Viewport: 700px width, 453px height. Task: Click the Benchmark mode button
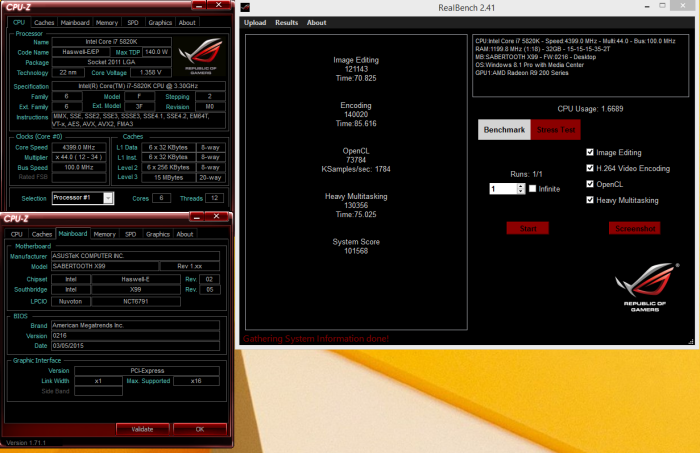pos(504,130)
